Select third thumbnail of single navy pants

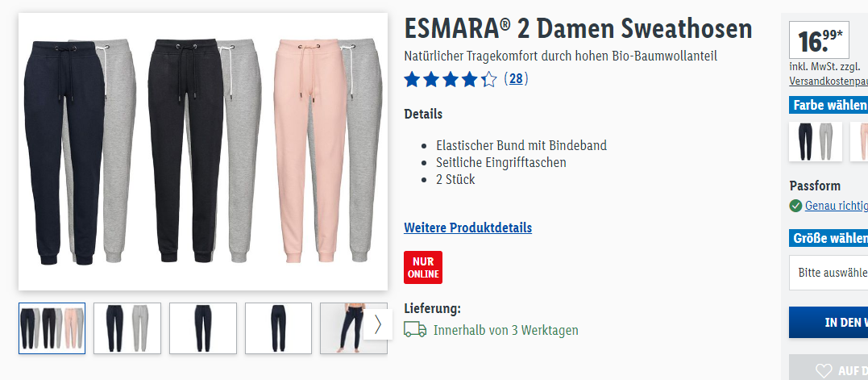202,328
